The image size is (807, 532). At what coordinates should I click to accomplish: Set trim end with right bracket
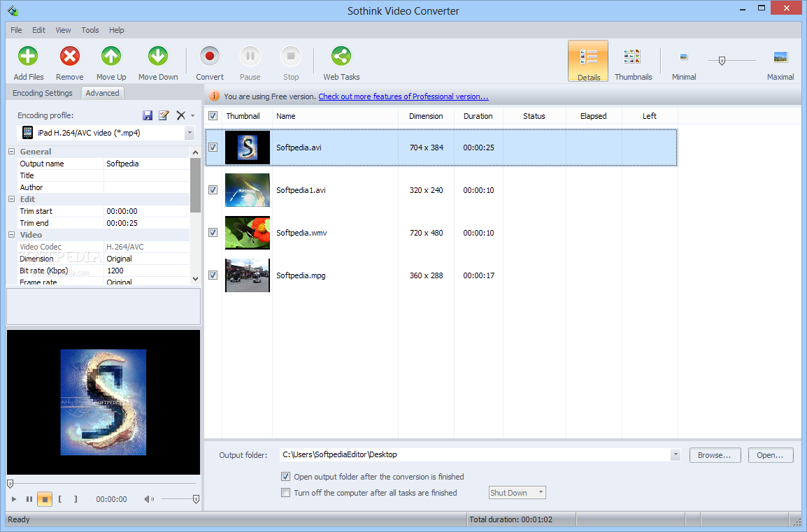[76, 499]
